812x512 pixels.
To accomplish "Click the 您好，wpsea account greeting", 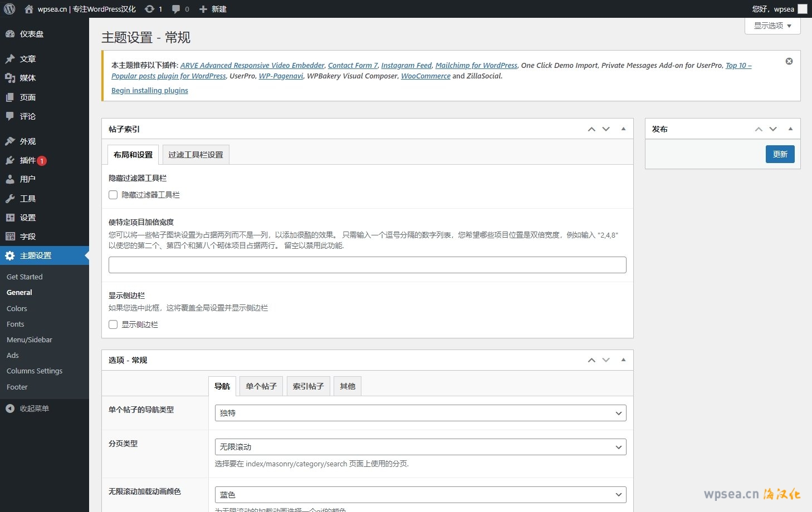I will click(773, 9).
